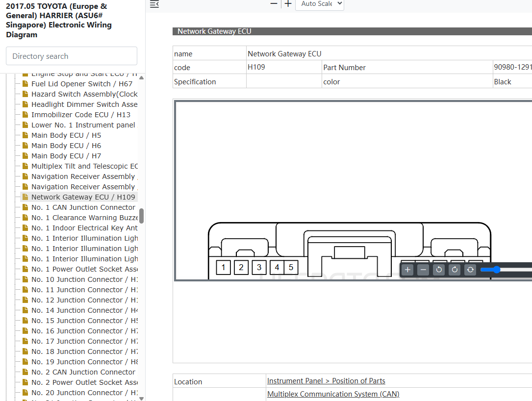The width and height of the screenshot is (532, 401).
Task: Select Multiplex Tilt and Telescopic ECU entry
Action: coord(84,166)
